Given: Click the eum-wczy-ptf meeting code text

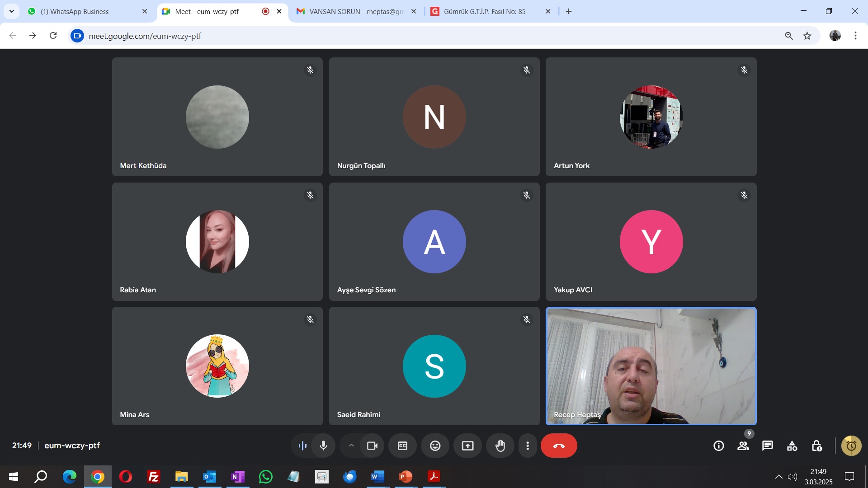Looking at the screenshot, I should 72,446.
